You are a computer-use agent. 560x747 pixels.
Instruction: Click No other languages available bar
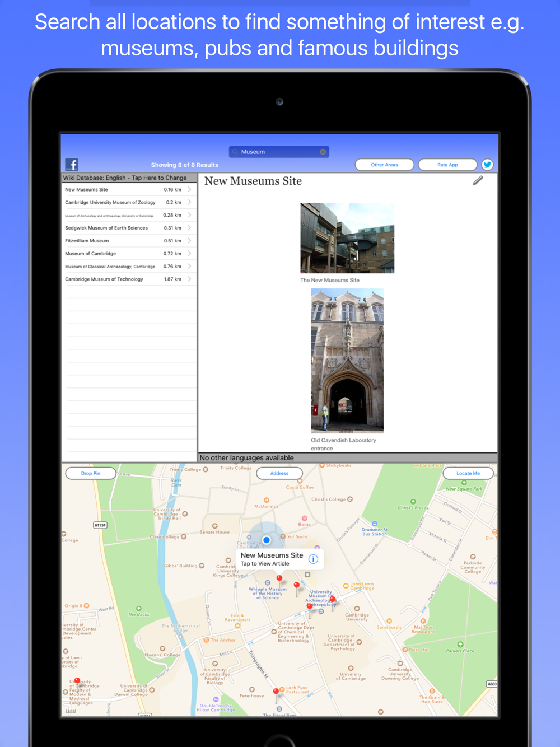[348, 457]
